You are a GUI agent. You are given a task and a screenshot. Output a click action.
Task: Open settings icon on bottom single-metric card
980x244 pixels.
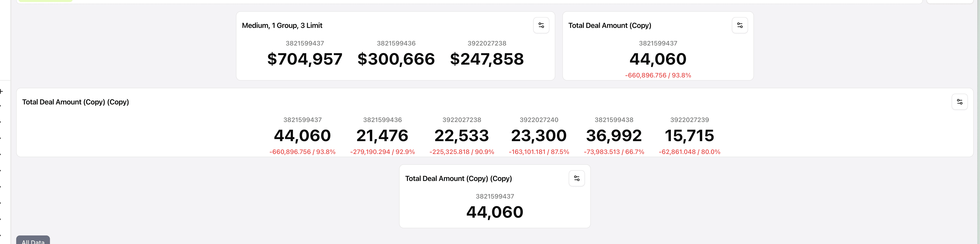click(x=577, y=178)
